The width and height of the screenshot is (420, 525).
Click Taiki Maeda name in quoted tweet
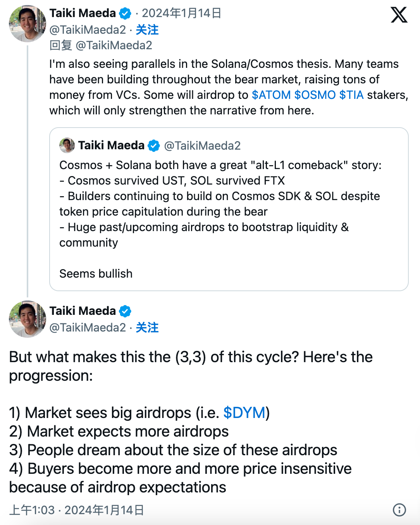[x=111, y=145]
